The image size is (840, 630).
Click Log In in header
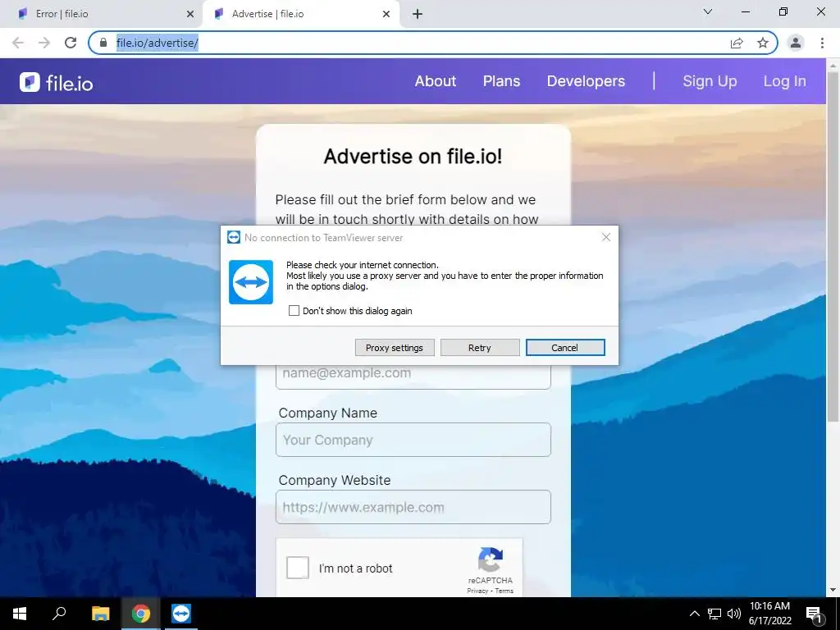pos(785,81)
